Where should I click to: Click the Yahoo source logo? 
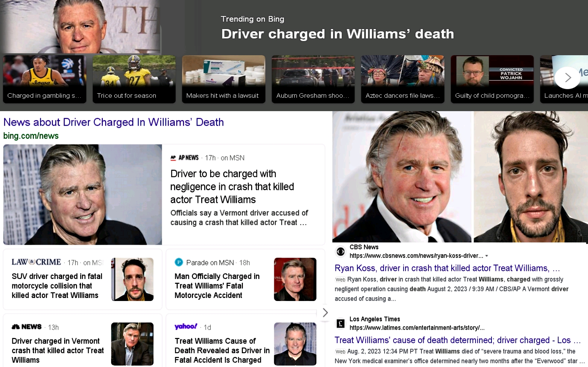(186, 326)
